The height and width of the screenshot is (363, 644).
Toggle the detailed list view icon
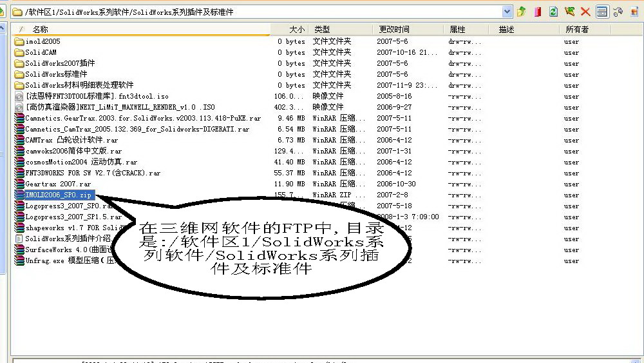click(x=601, y=12)
